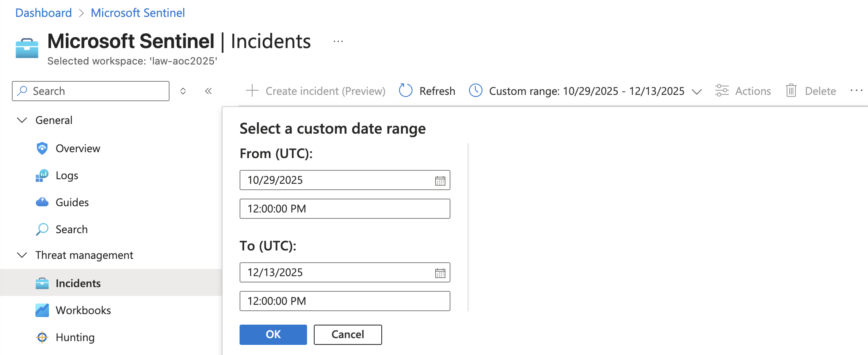Open the calendar picker for To date
The image size is (868, 355).
coord(440,273)
